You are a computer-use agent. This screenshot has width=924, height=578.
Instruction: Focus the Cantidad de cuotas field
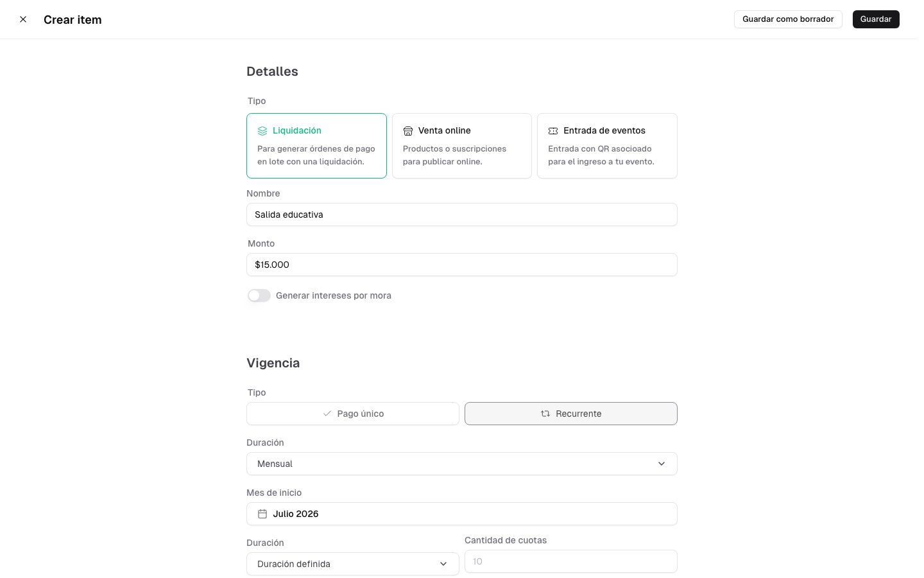(x=571, y=561)
